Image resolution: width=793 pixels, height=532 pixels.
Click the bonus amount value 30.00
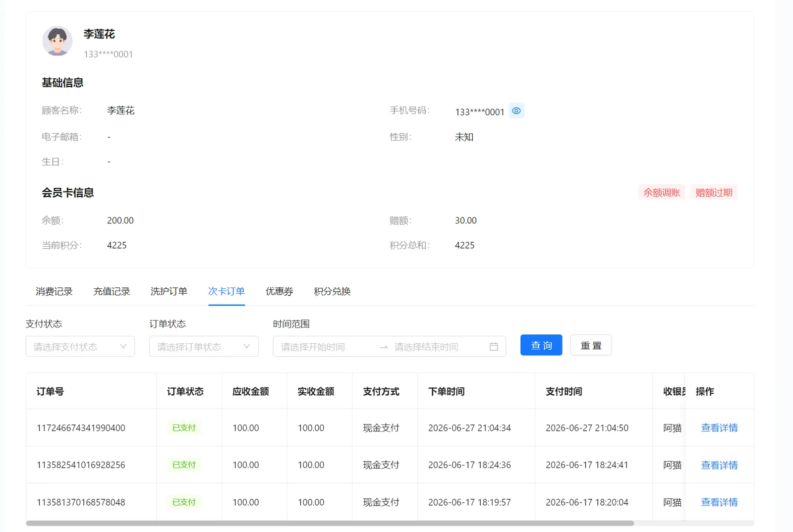(466, 220)
